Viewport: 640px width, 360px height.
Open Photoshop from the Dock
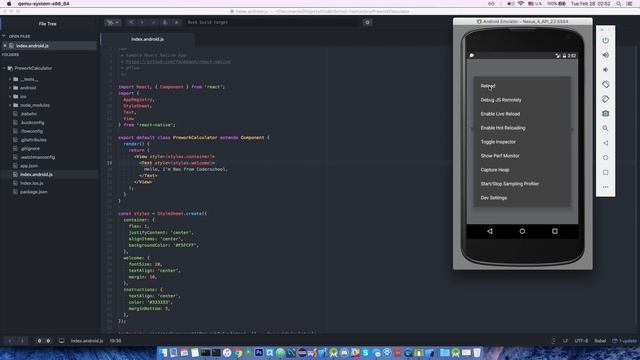coord(259,352)
